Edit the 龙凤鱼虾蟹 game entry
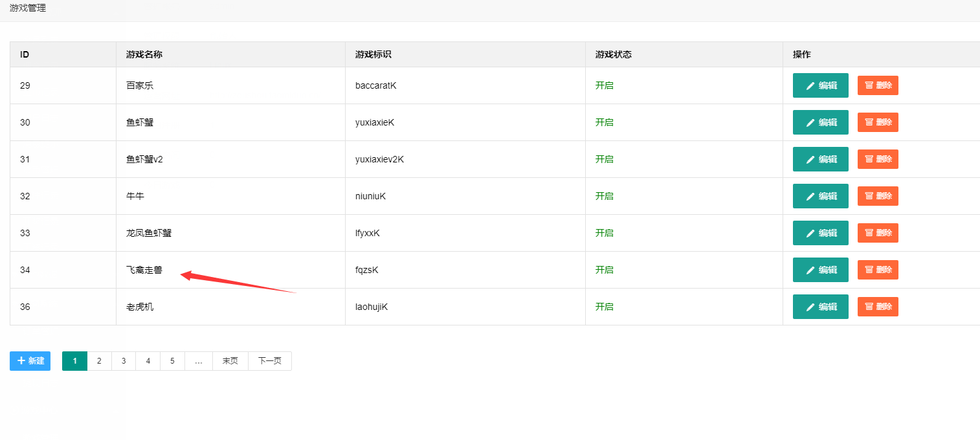Viewport: 980px width, 440px height. pos(820,233)
